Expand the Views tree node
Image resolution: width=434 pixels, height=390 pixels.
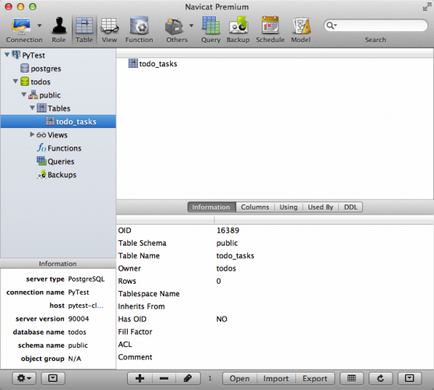pos(32,134)
